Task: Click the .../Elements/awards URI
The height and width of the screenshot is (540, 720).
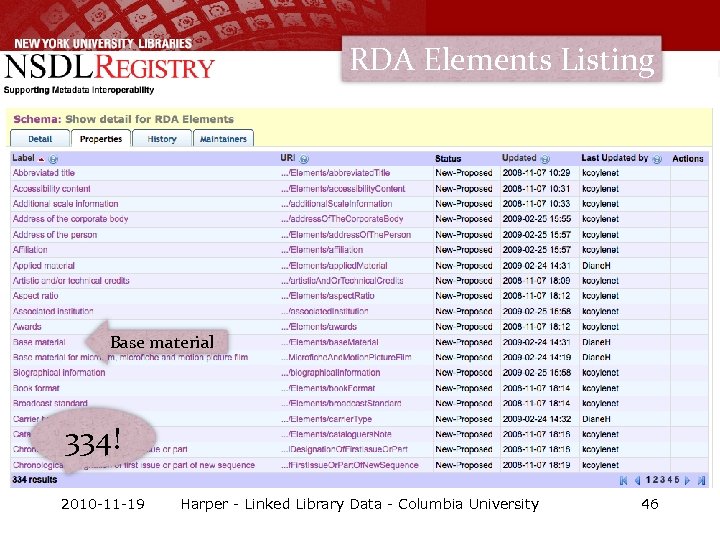Action: coord(319,327)
